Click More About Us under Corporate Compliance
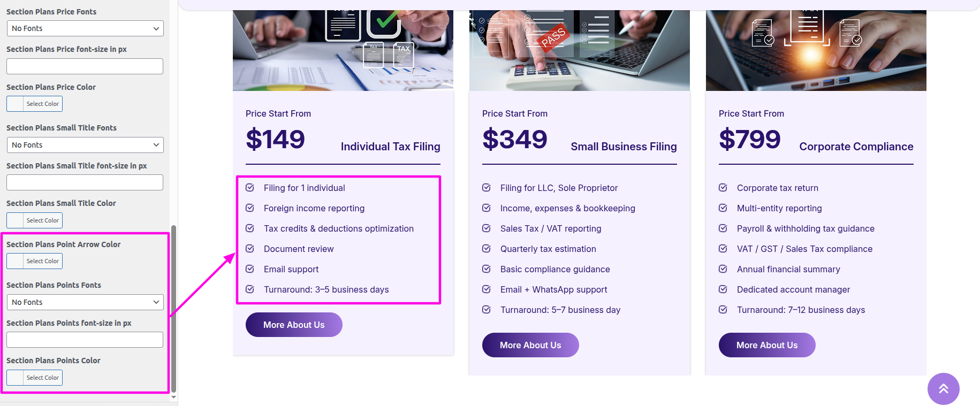 coord(767,345)
